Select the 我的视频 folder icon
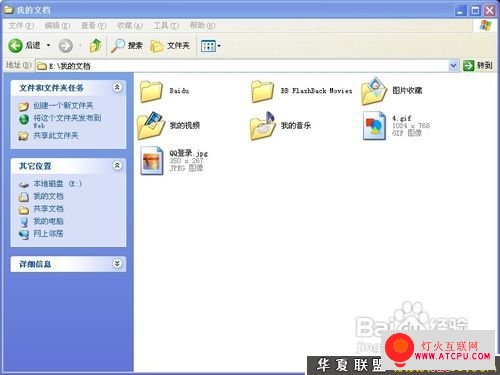Viewport: 500px width, 375px height. pos(151,126)
